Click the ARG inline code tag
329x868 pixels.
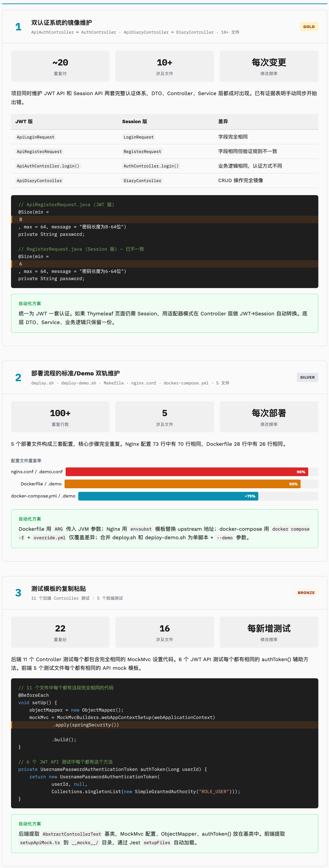pos(59,529)
